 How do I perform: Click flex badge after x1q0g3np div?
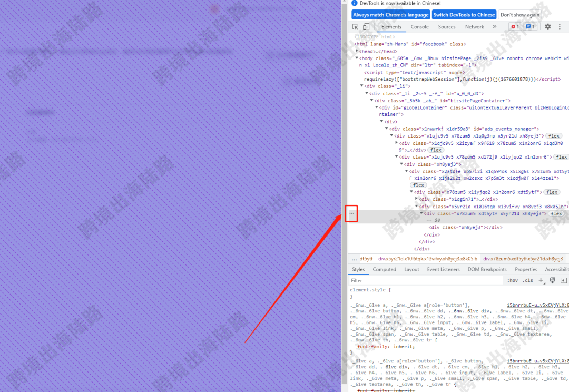tap(554, 136)
